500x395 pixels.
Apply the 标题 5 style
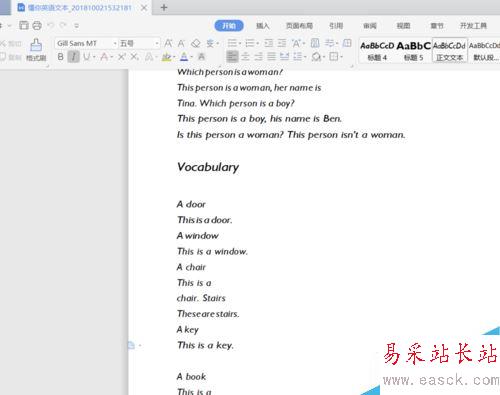(x=414, y=51)
